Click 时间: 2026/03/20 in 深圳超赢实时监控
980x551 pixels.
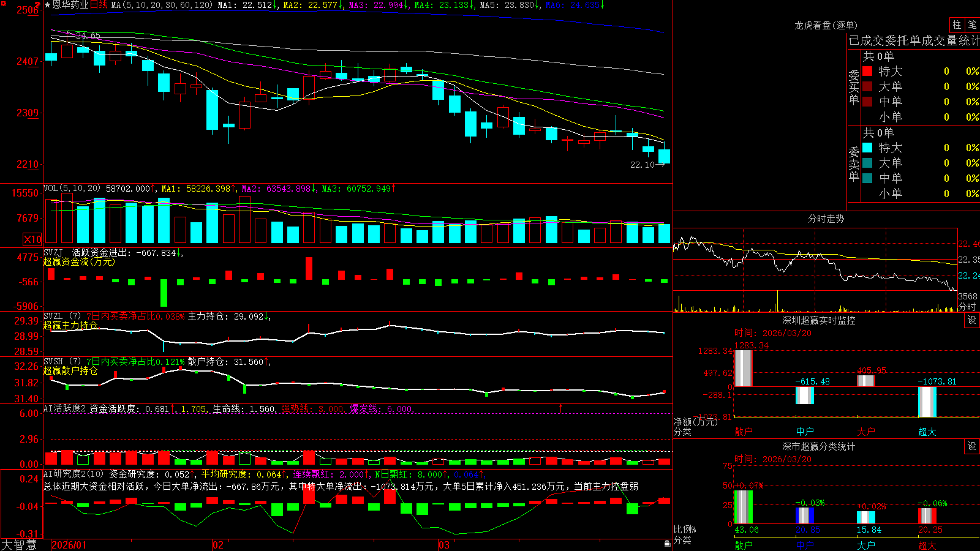tap(772, 333)
